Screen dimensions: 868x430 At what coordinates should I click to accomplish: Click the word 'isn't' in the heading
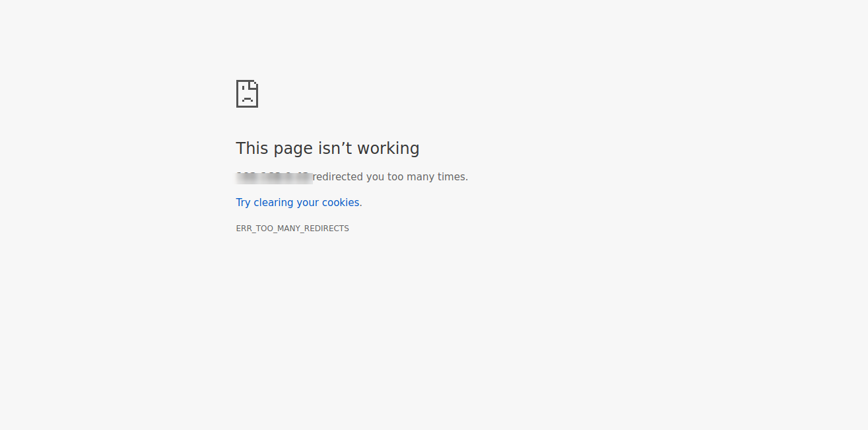point(335,149)
